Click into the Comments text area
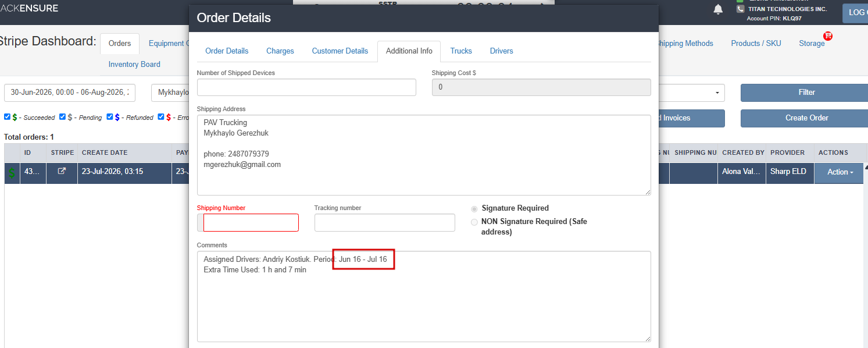868x348 pixels. point(424,296)
